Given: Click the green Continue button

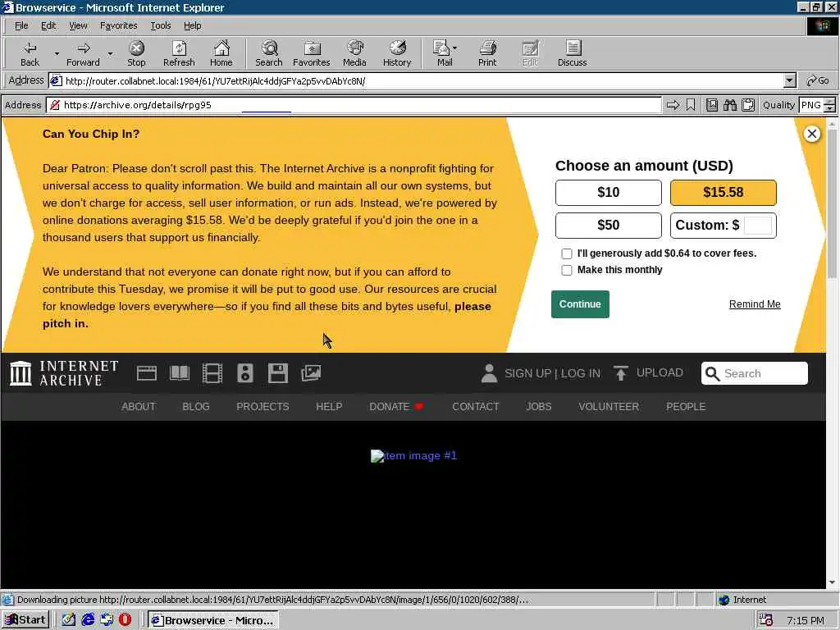Looking at the screenshot, I should pos(580,304).
